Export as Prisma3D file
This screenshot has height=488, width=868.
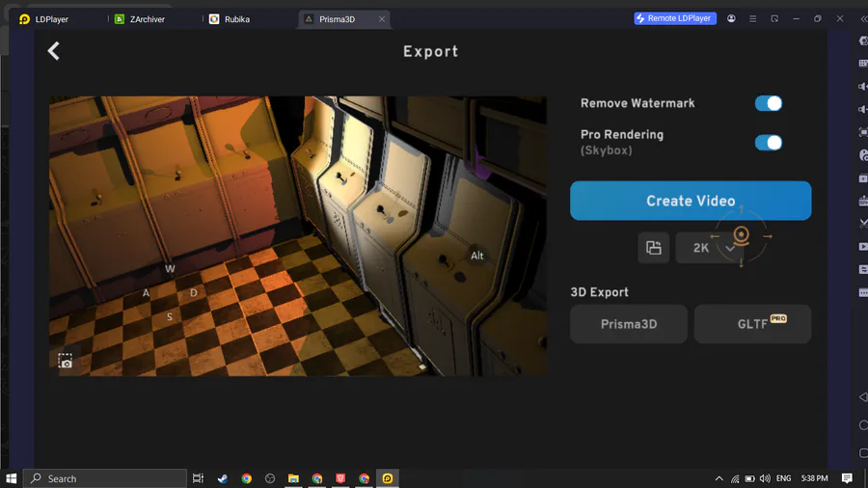629,324
